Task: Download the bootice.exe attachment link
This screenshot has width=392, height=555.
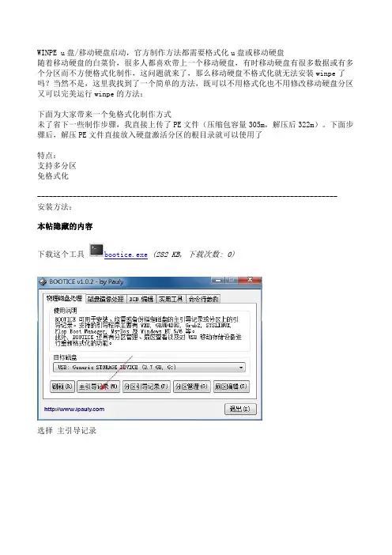Action: (x=126, y=255)
